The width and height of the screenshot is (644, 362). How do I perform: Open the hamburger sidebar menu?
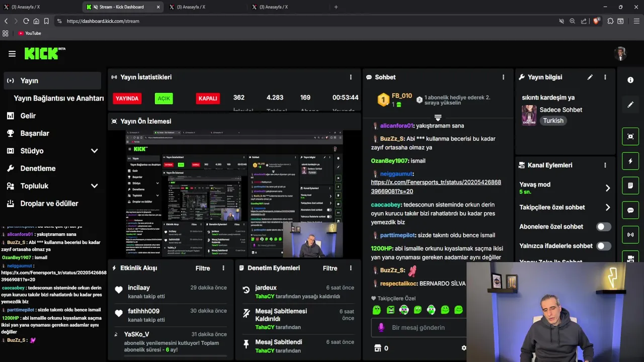[x=12, y=54]
